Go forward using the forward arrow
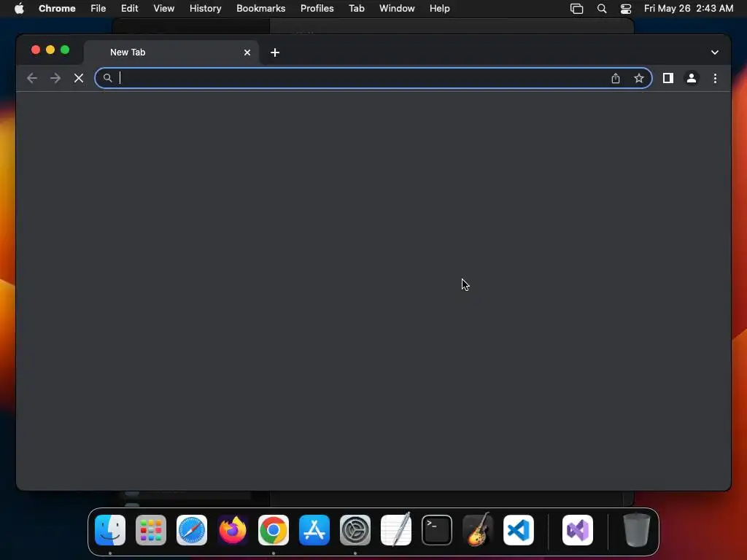The height and width of the screenshot is (560, 747). 55,78
